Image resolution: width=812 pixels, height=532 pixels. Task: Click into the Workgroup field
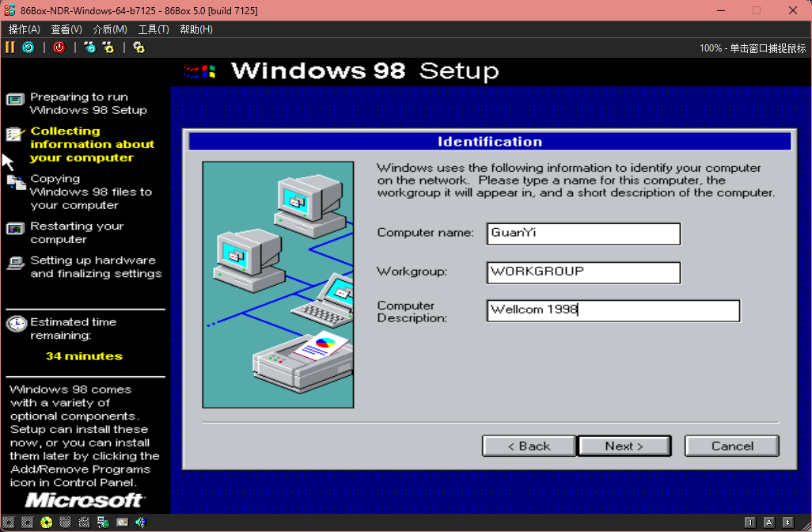coord(583,272)
